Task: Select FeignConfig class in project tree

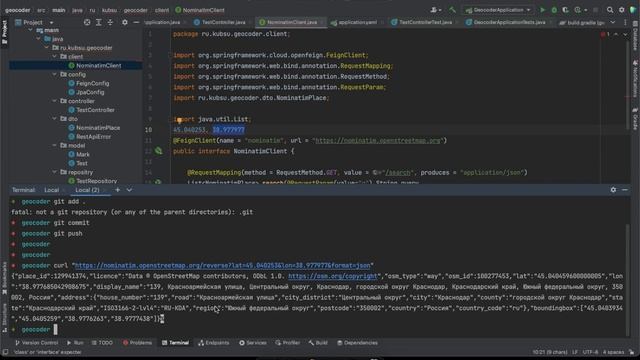Action: 89,83
